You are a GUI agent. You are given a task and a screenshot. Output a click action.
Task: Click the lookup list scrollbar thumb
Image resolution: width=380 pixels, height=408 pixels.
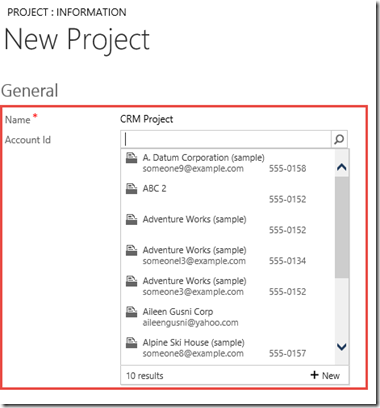click(x=342, y=227)
